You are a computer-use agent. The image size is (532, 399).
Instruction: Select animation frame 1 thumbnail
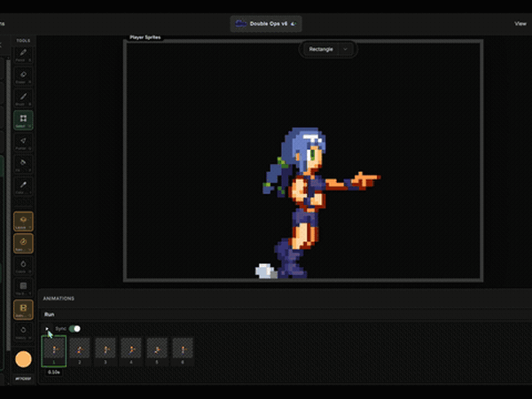click(54, 351)
